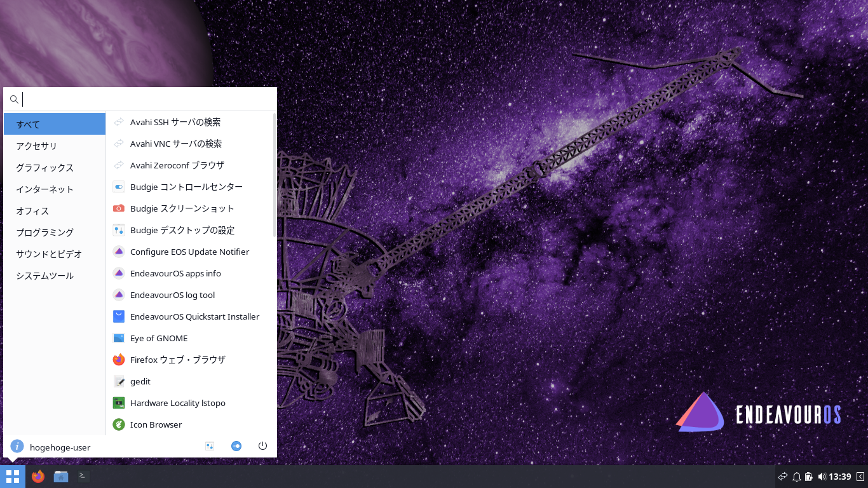Click "Budgie コントロールセンター" text
The width and height of the screenshot is (868, 488).
tap(186, 187)
